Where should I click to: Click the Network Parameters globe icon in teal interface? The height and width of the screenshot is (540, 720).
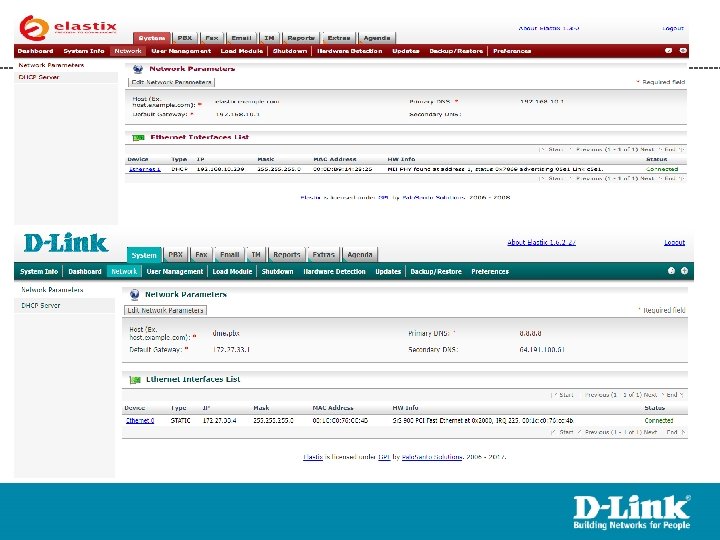point(134,295)
